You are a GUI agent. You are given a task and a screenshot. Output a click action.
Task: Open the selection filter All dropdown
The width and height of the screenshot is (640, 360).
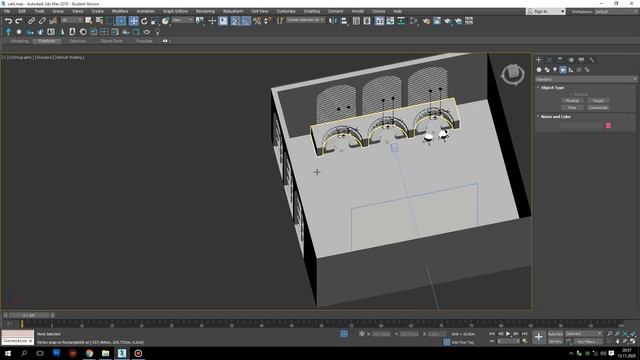[71, 20]
